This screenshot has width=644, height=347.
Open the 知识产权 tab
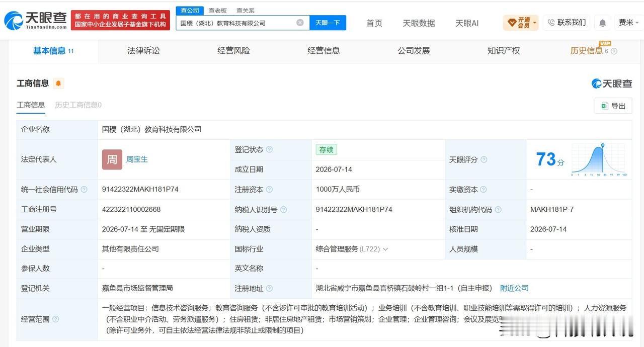point(504,51)
